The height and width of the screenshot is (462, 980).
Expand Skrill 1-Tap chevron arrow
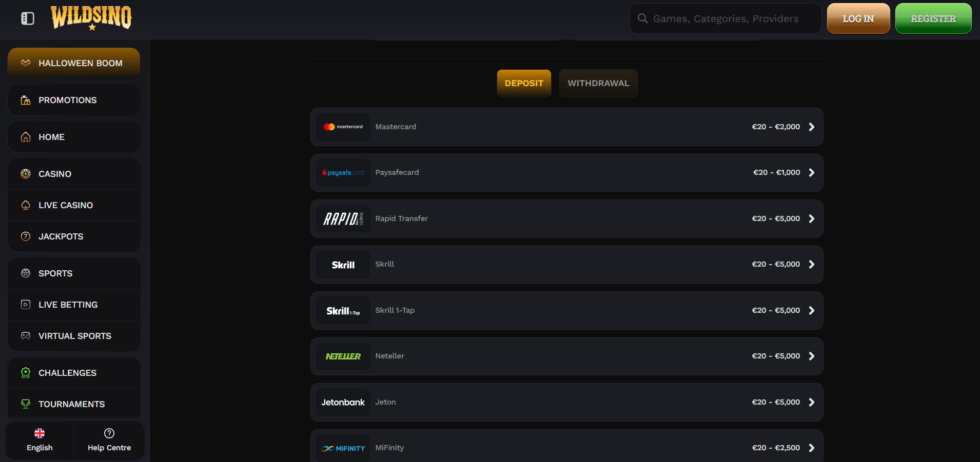tap(811, 311)
